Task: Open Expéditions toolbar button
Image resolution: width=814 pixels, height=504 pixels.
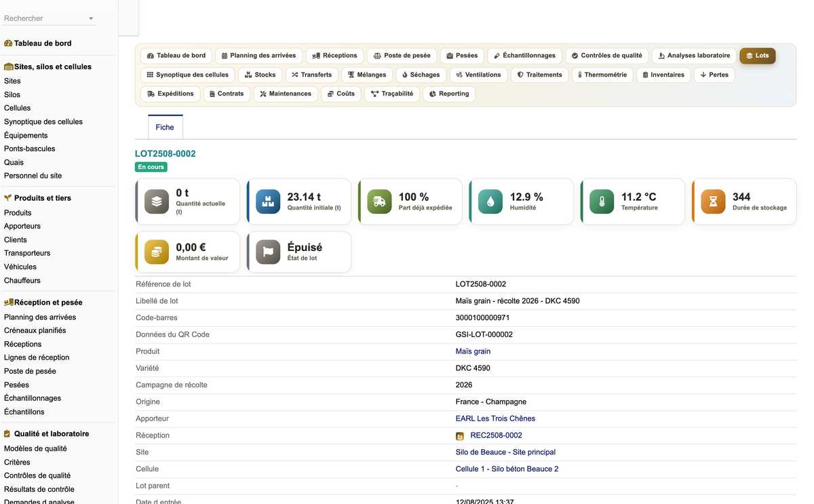Action: point(170,94)
